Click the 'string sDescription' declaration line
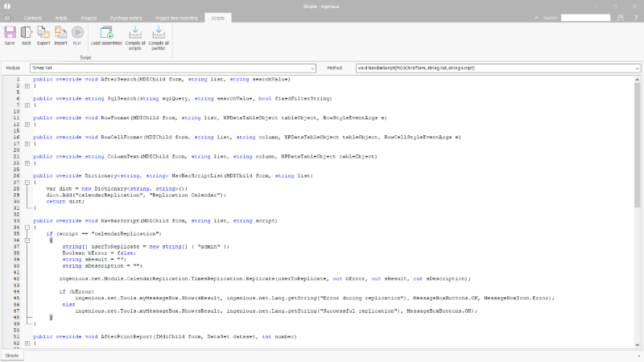644x362 pixels. (102, 266)
